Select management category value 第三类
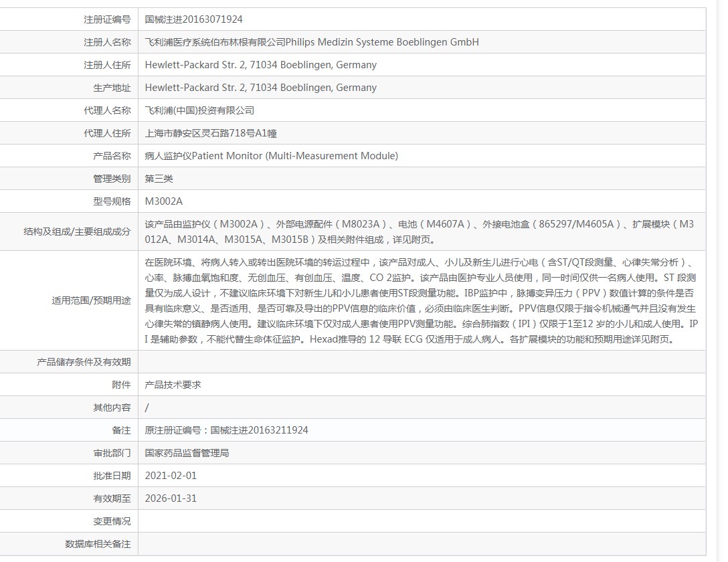This screenshot has height=562, width=728. [159, 179]
